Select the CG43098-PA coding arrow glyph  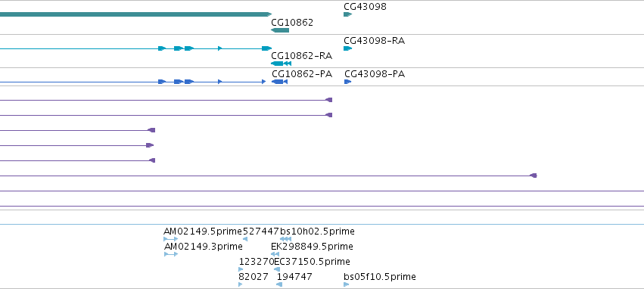(347, 82)
